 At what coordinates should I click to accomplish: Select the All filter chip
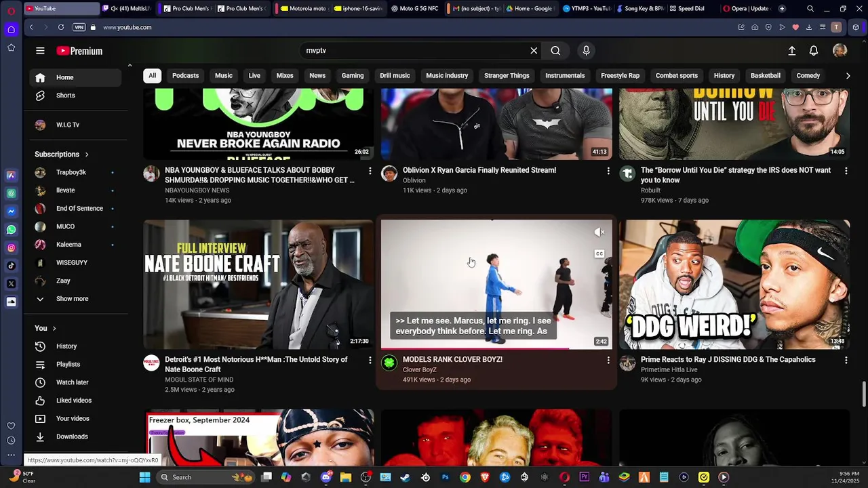tap(152, 76)
